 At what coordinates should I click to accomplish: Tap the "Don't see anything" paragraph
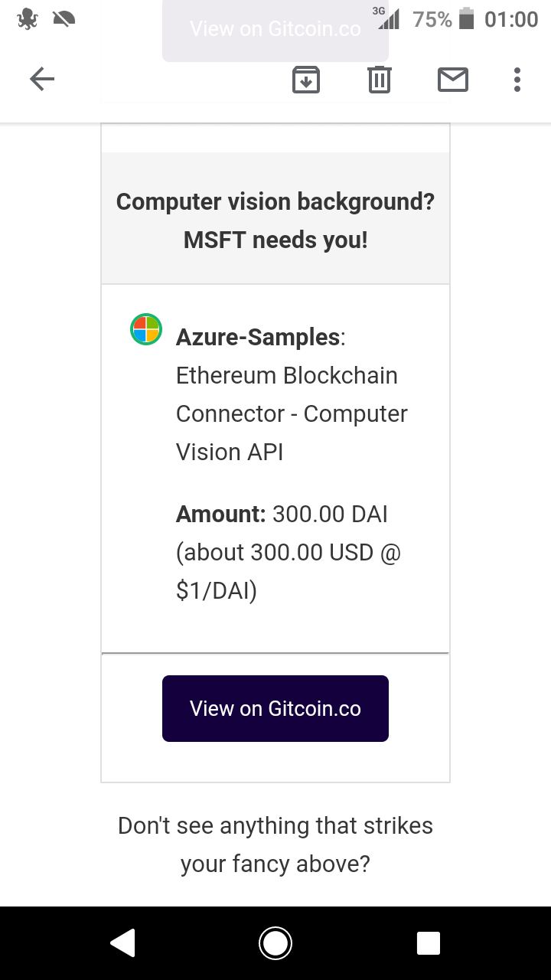(x=275, y=844)
